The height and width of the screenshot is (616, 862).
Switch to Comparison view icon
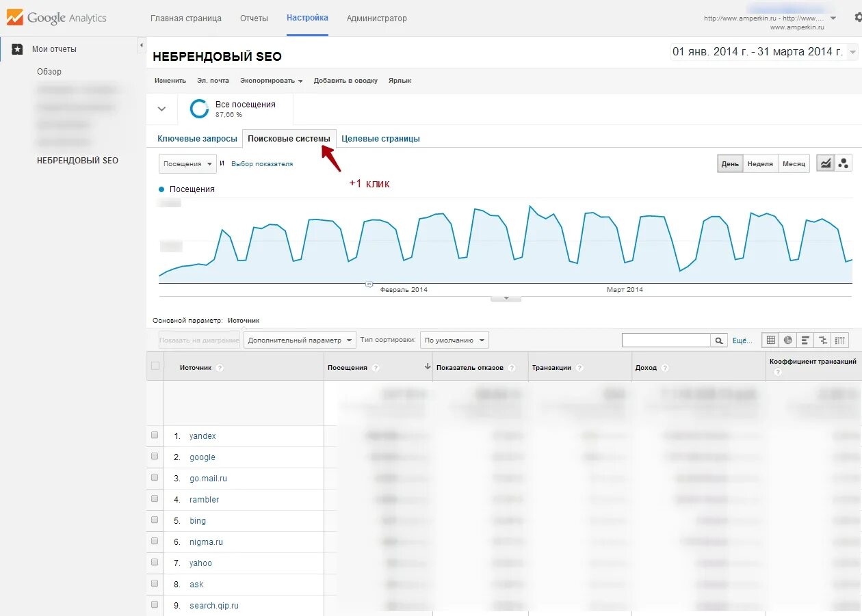[x=822, y=340]
